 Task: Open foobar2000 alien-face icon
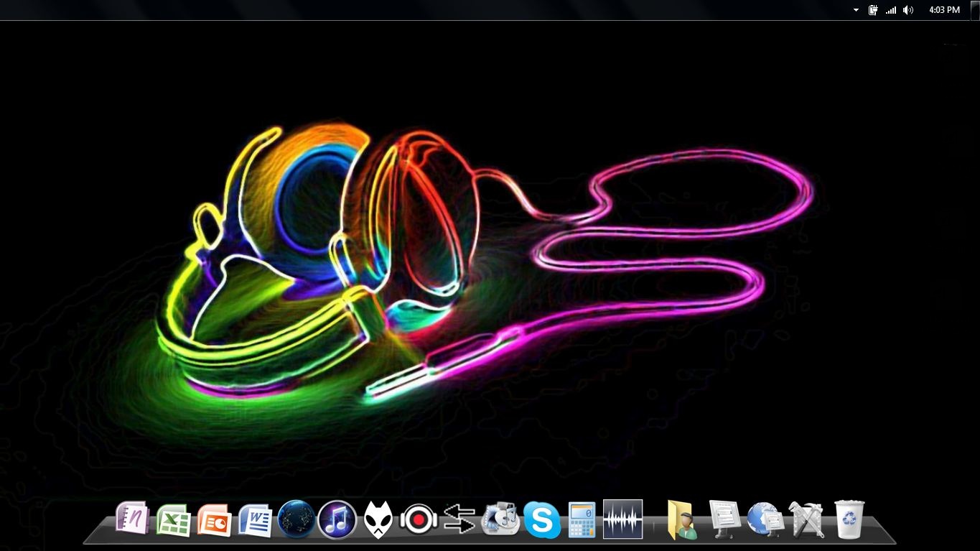(x=378, y=519)
